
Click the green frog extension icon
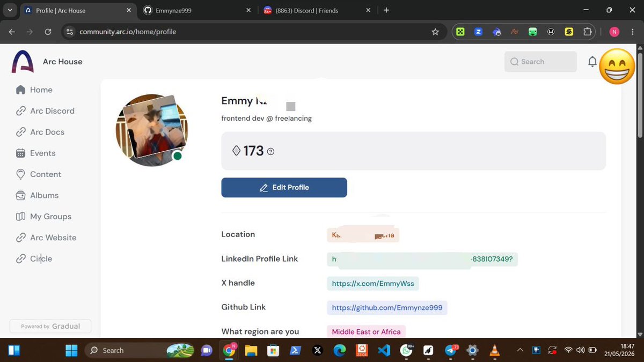(x=532, y=32)
